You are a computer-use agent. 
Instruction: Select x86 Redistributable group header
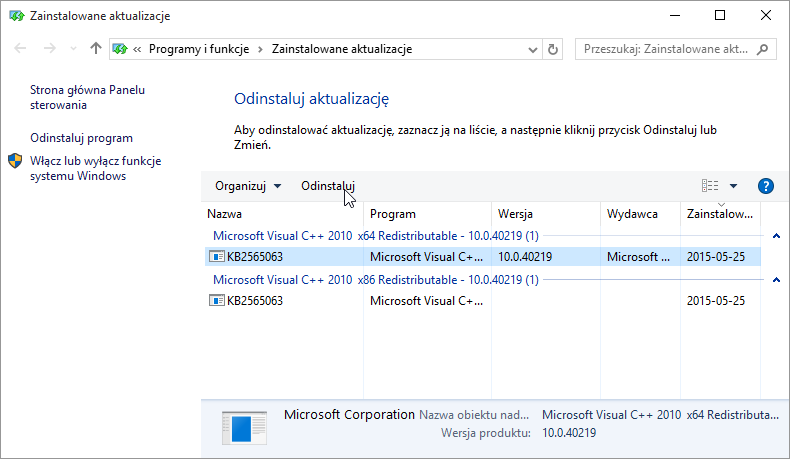pos(376,280)
